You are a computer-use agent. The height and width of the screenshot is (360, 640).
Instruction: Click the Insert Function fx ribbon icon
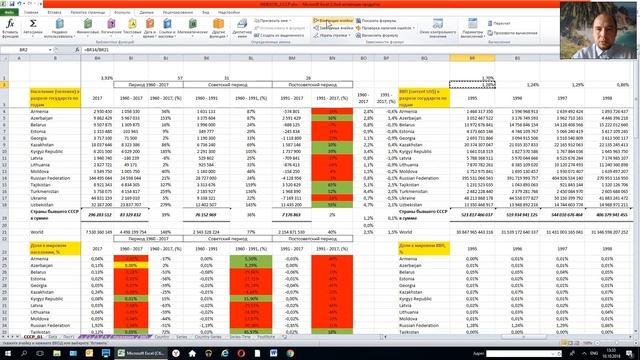[10, 28]
